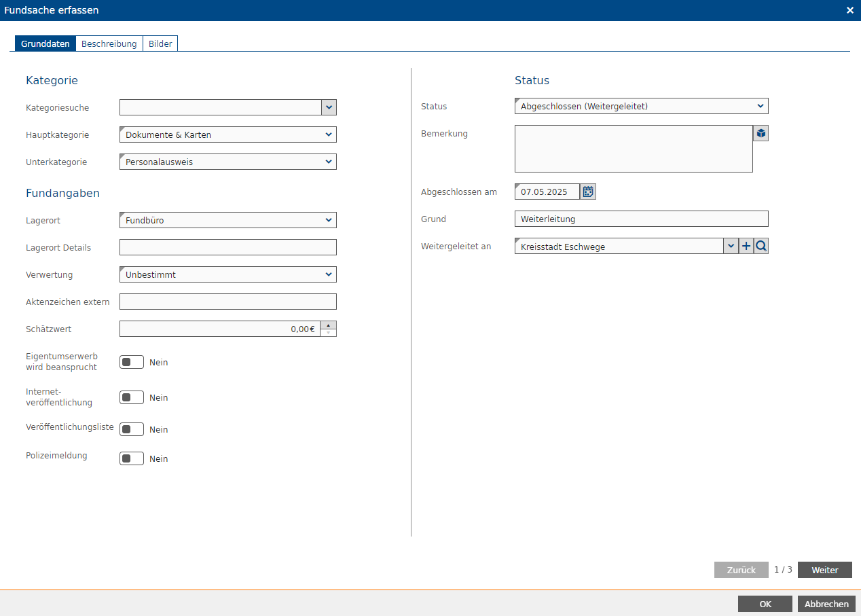
Task: Click the Schätzwert field showing 0,00€
Action: pos(220,329)
